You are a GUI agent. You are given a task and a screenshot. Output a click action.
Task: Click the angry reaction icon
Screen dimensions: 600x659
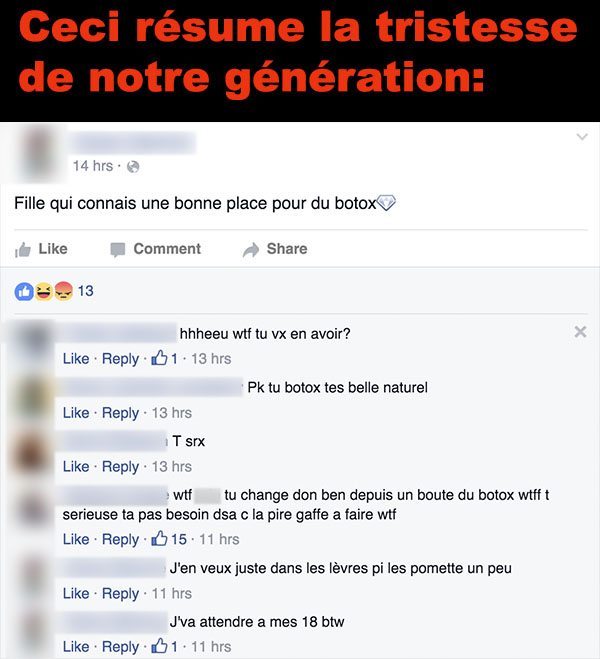63,291
